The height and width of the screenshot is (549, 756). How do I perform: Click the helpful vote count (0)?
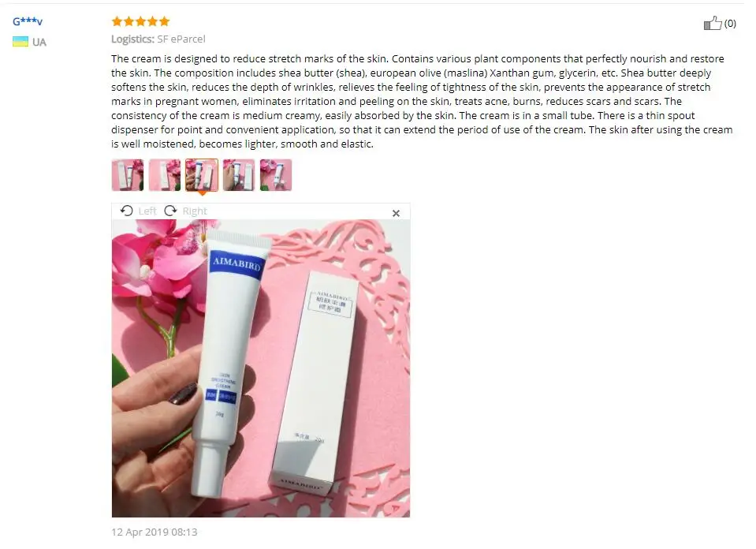click(x=730, y=23)
